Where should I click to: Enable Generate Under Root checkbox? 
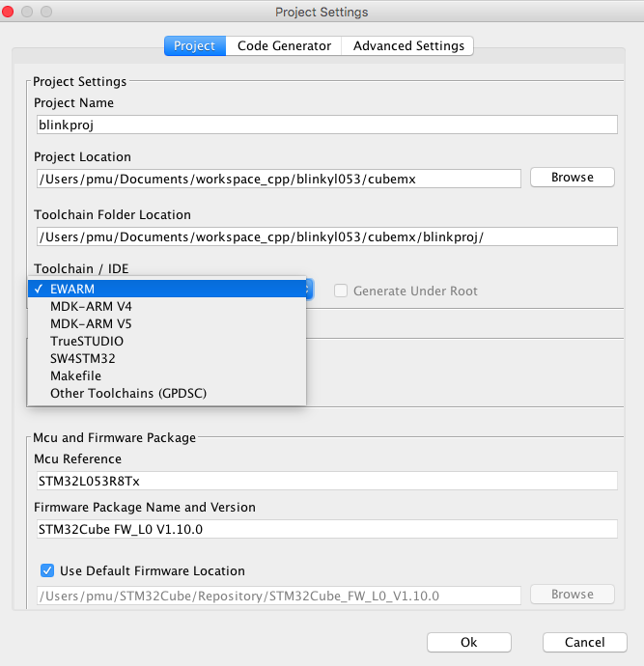click(341, 291)
